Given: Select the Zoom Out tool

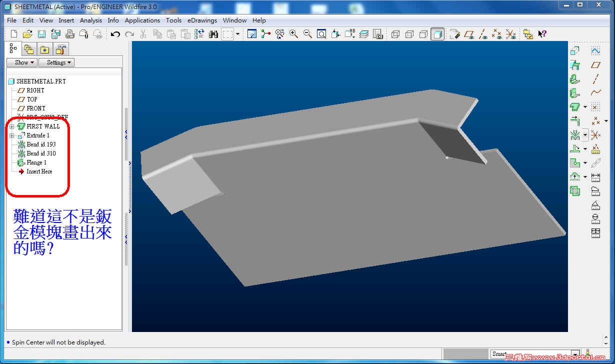Looking at the screenshot, I should coord(306,33).
